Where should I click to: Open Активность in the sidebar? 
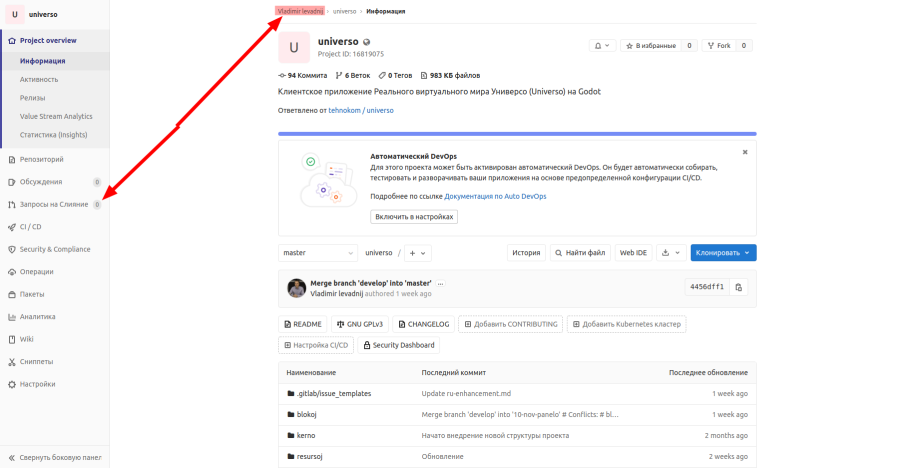point(39,79)
